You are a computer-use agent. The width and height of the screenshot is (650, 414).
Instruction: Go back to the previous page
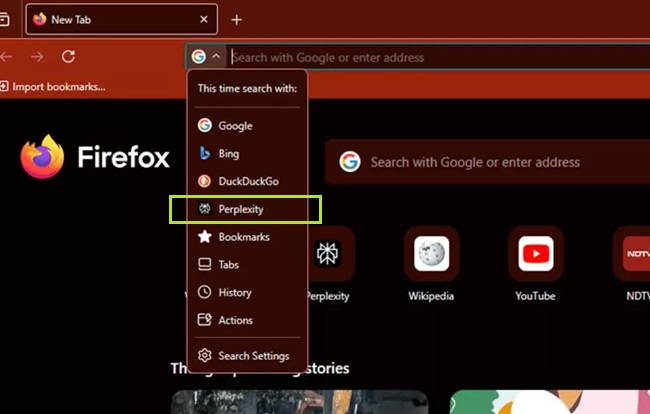click(6, 56)
